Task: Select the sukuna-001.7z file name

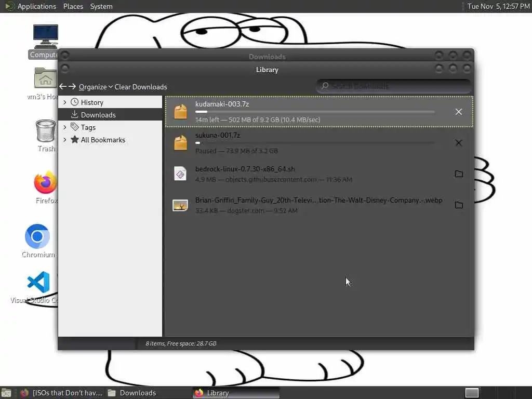Action: click(x=218, y=135)
